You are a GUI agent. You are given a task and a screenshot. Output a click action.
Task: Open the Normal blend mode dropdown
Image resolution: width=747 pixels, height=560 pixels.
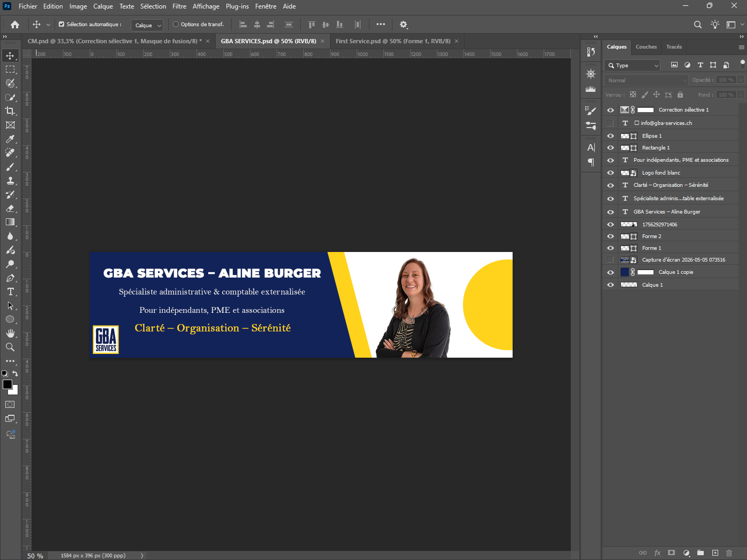coord(646,80)
